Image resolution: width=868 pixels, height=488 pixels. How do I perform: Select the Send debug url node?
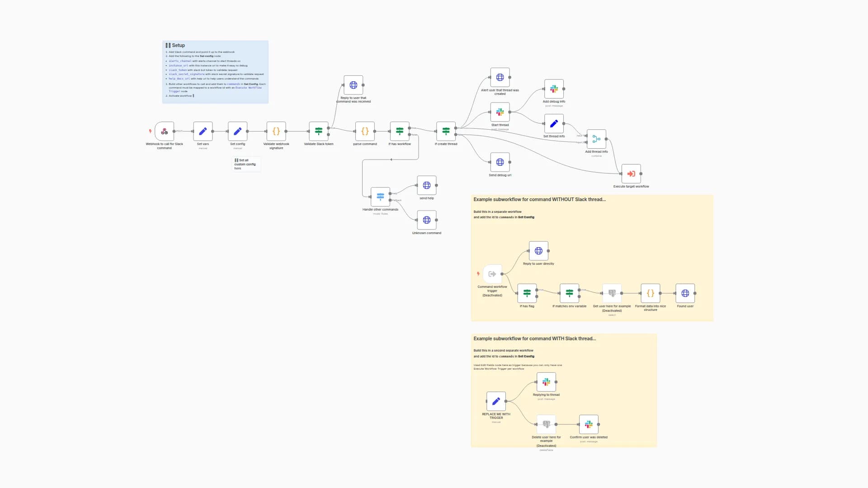(500, 162)
